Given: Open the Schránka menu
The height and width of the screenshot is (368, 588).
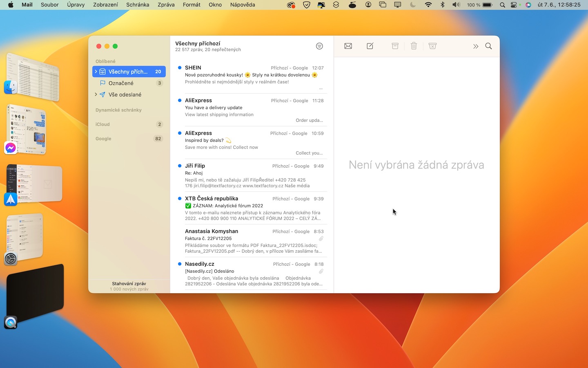Looking at the screenshot, I should (x=138, y=5).
